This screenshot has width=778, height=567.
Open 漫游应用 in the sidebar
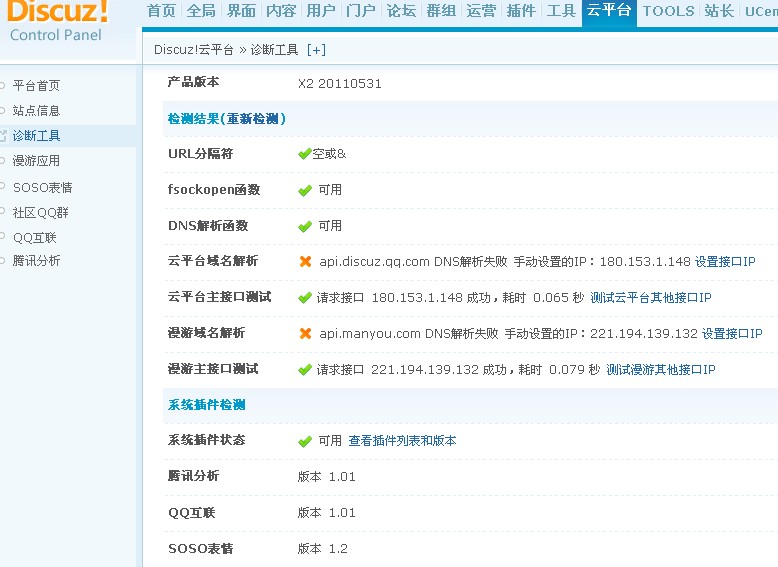point(36,161)
